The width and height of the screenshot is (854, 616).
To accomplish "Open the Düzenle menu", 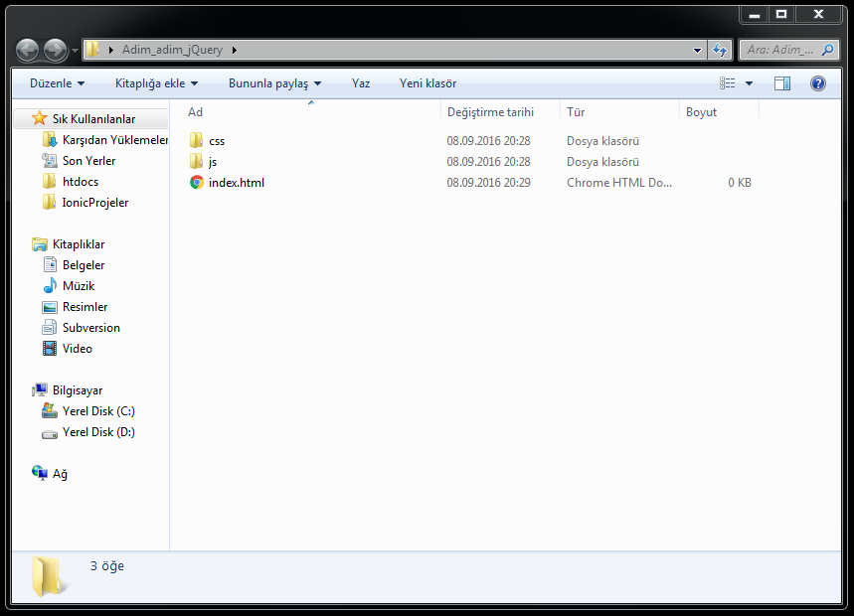I will click(58, 83).
